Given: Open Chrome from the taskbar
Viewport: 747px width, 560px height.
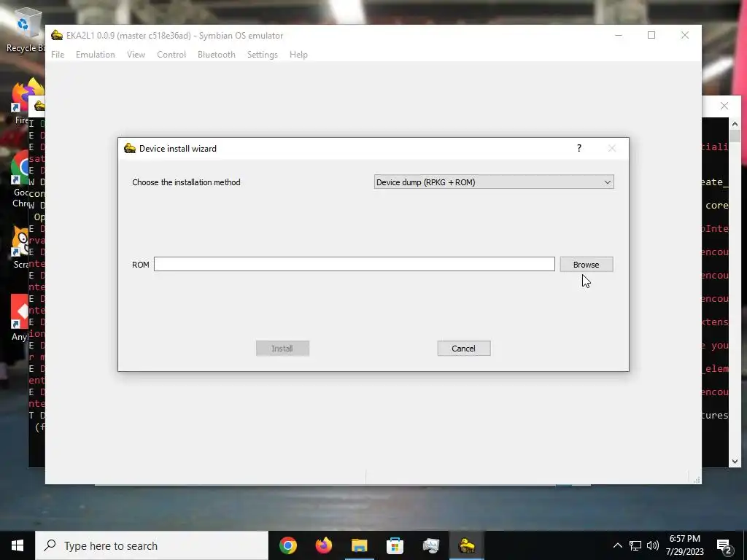Looking at the screenshot, I should 287,545.
